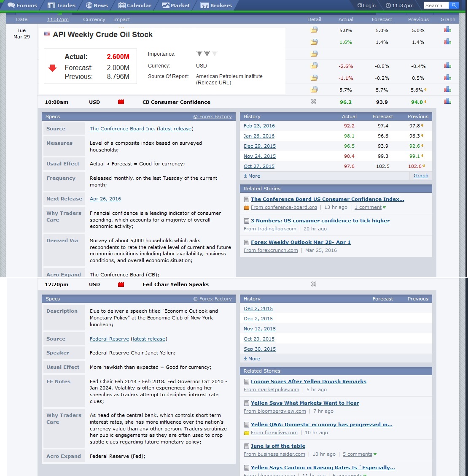Click the CB Consumer Confidence event title
The image size is (468, 476).
pyautogui.click(x=176, y=102)
